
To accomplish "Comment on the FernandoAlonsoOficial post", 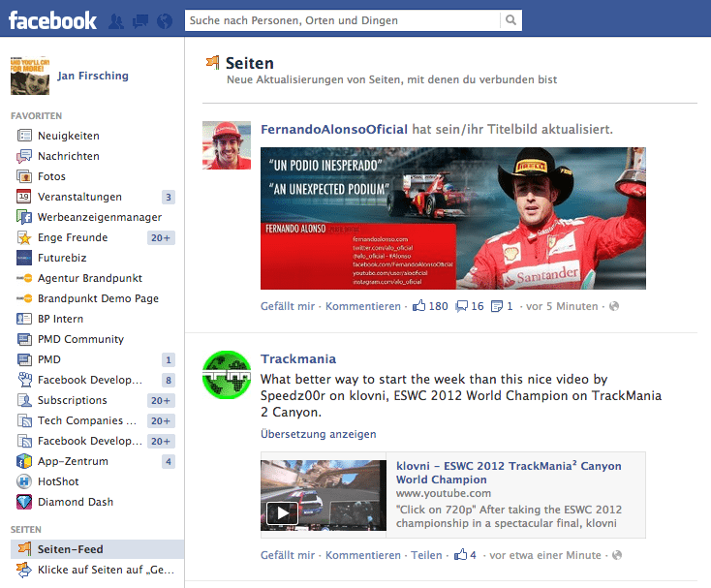I will 363,306.
